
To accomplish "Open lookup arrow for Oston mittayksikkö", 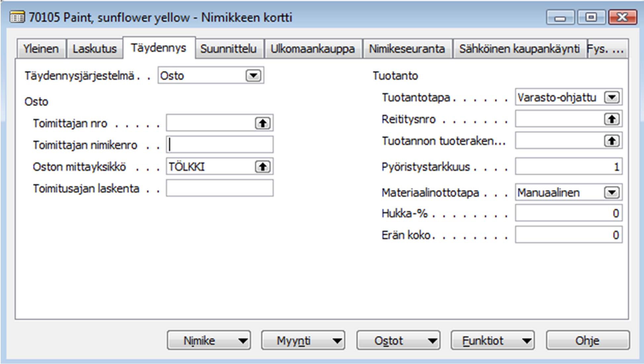I will (262, 167).
